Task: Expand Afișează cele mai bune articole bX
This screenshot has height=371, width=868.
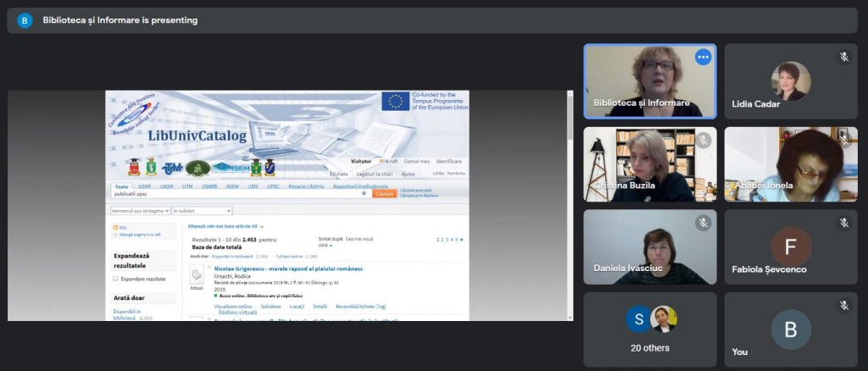Action: click(x=225, y=226)
